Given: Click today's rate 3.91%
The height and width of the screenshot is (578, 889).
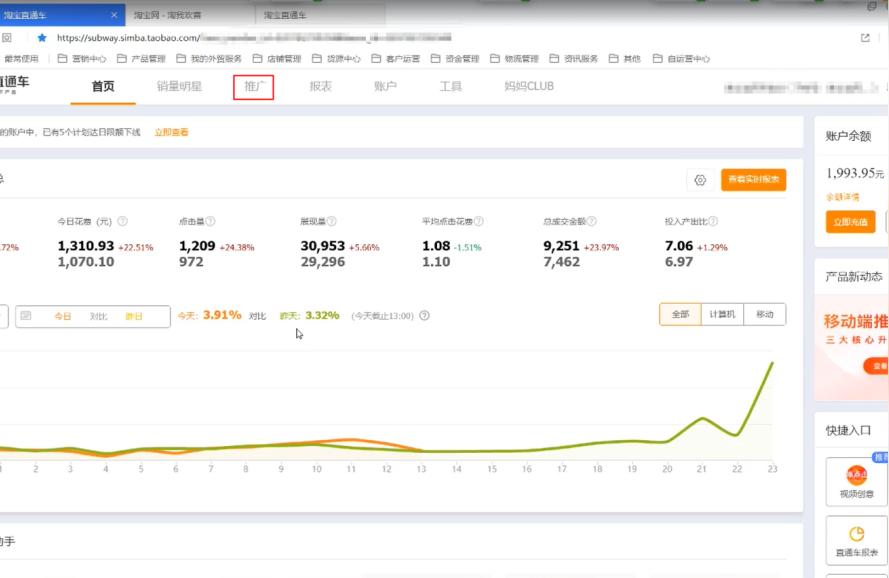Looking at the screenshot, I should (x=222, y=315).
